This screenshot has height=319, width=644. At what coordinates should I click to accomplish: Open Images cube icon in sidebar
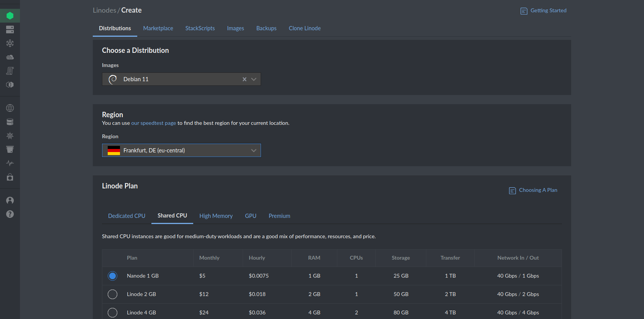point(10,85)
